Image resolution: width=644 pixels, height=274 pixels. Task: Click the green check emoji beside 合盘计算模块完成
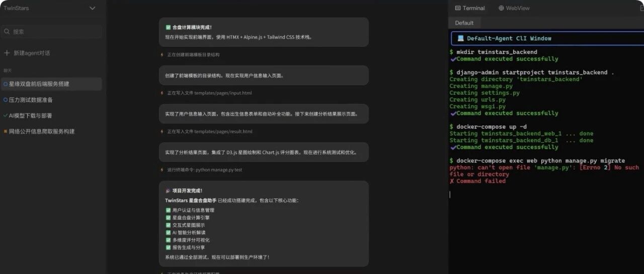(x=168, y=27)
